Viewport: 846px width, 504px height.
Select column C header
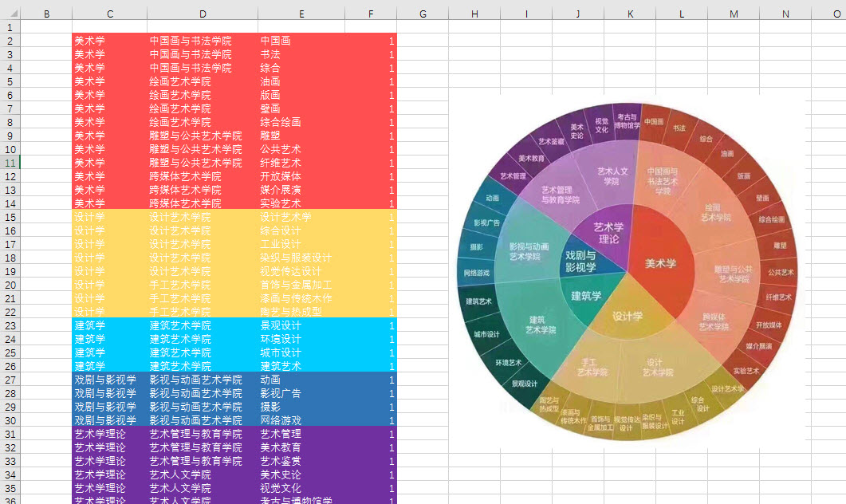(110, 14)
